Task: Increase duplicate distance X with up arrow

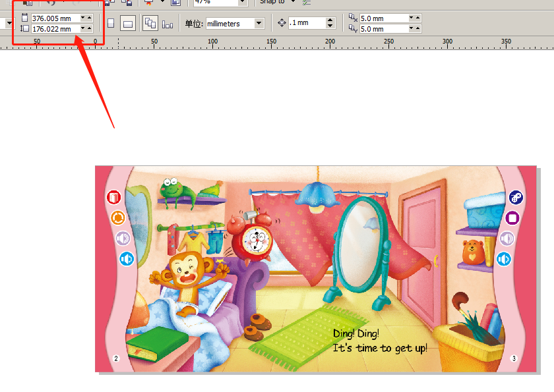Action: point(418,18)
